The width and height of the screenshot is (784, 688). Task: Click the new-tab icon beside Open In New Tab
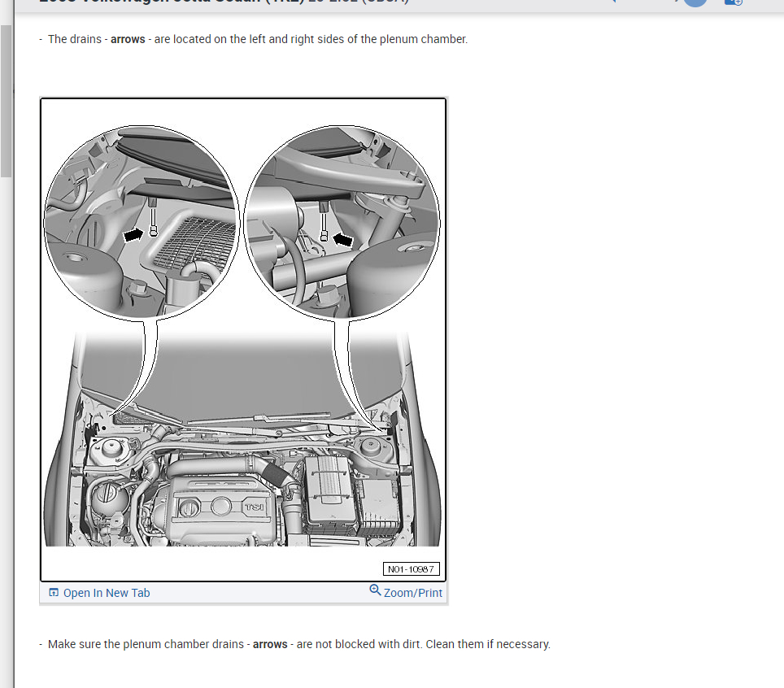pyautogui.click(x=54, y=593)
